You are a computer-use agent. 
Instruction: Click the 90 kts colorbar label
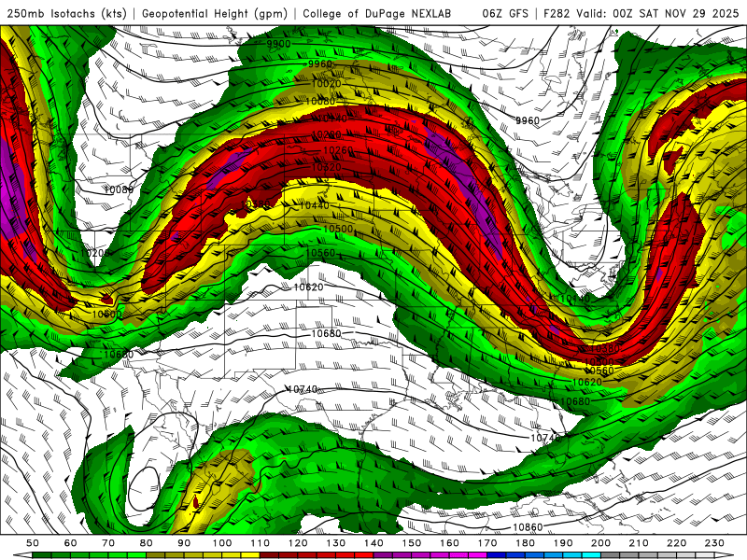[184, 543]
